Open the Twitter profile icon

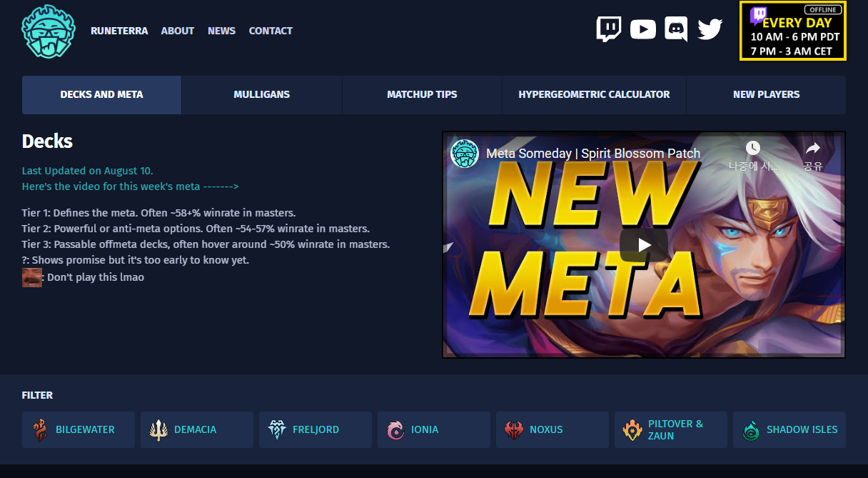pyautogui.click(x=710, y=29)
